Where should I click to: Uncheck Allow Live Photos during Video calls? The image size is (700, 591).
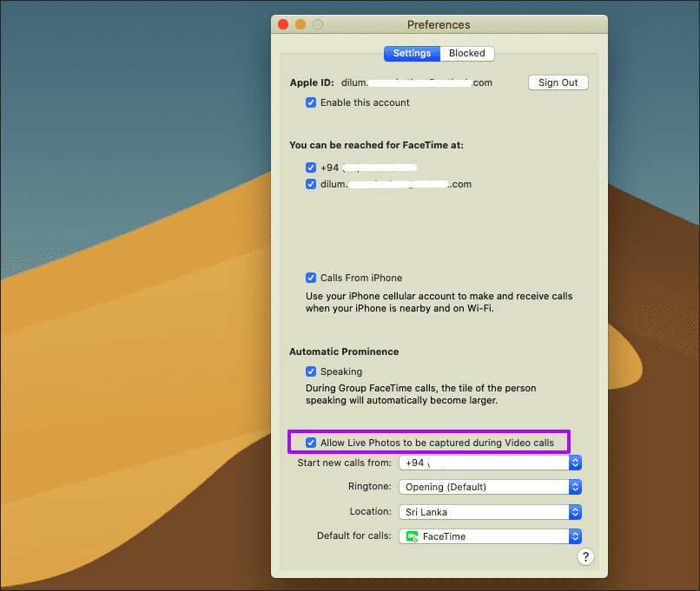click(x=311, y=443)
